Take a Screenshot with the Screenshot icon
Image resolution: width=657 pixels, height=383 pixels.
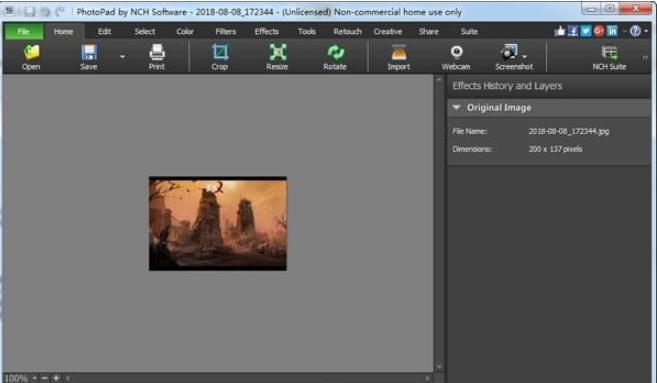509,52
